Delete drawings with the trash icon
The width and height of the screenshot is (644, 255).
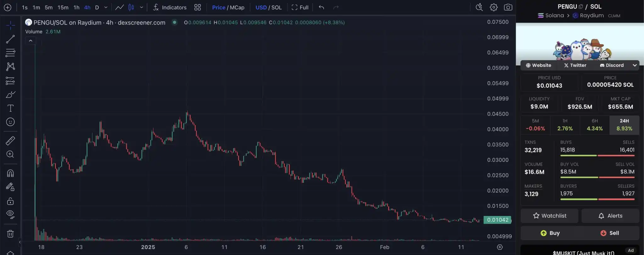click(x=10, y=234)
